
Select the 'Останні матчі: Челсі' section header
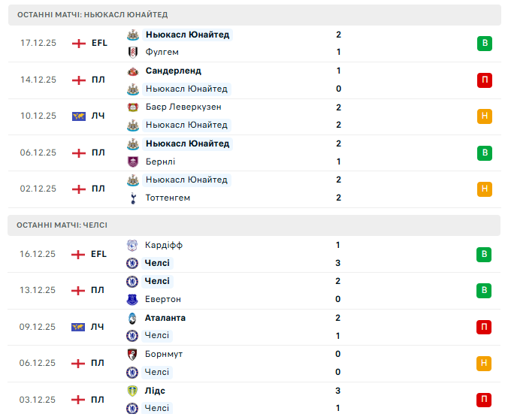[62, 225]
